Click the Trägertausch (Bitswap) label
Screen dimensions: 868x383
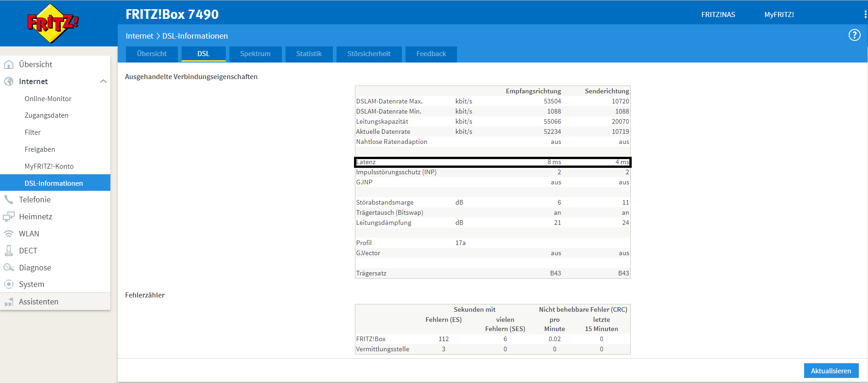(389, 212)
